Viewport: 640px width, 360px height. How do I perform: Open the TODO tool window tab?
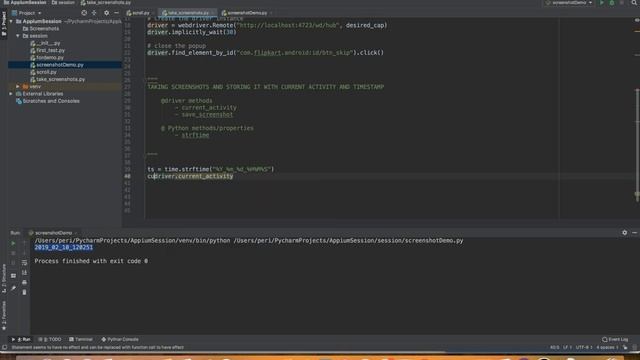click(50, 340)
